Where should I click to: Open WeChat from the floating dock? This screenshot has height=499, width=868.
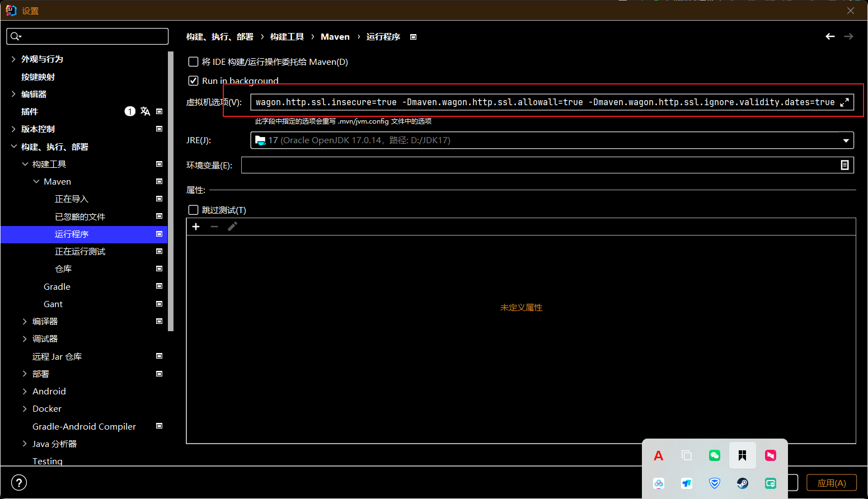tap(714, 455)
